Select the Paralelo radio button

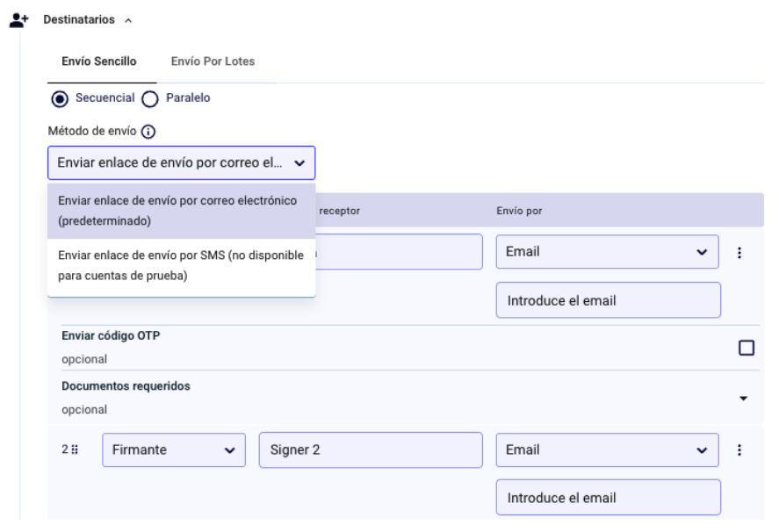(x=148, y=98)
